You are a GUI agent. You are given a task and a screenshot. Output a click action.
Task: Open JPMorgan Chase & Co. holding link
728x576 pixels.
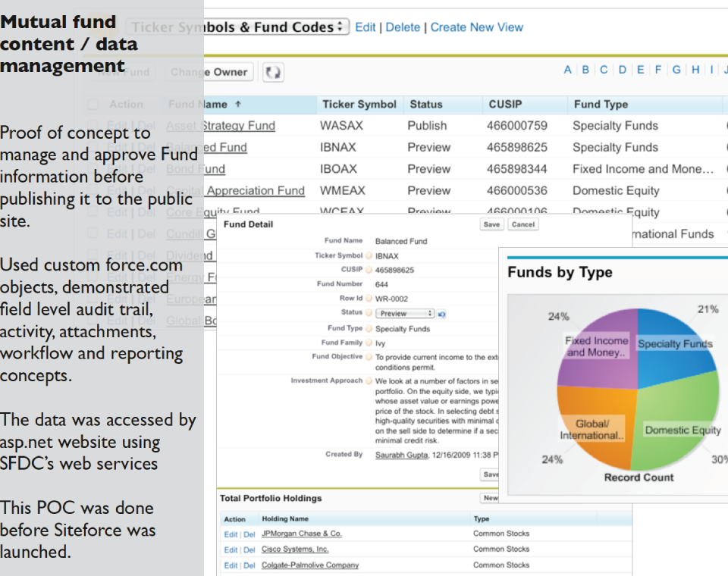coord(302,534)
